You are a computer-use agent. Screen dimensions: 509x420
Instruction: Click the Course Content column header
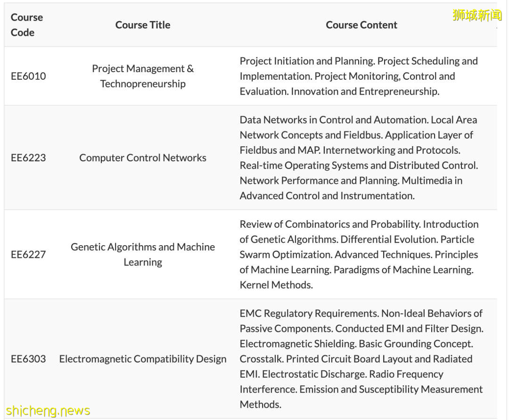coord(361,25)
